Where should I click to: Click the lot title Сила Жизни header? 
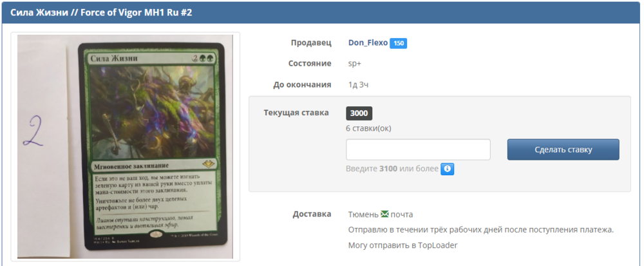(101, 12)
